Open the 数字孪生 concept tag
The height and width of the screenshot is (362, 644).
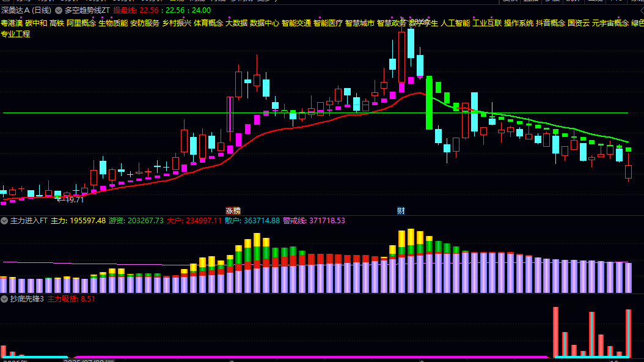(x=423, y=23)
